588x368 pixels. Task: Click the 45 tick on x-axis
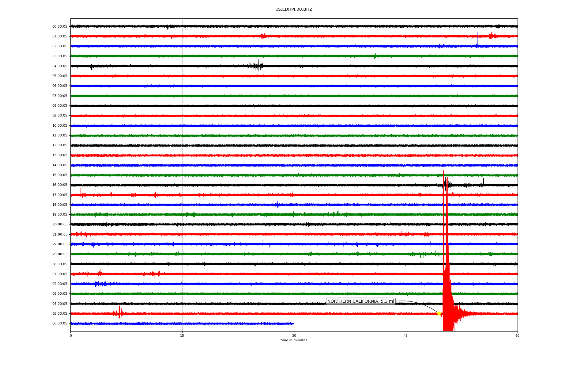tap(405, 336)
